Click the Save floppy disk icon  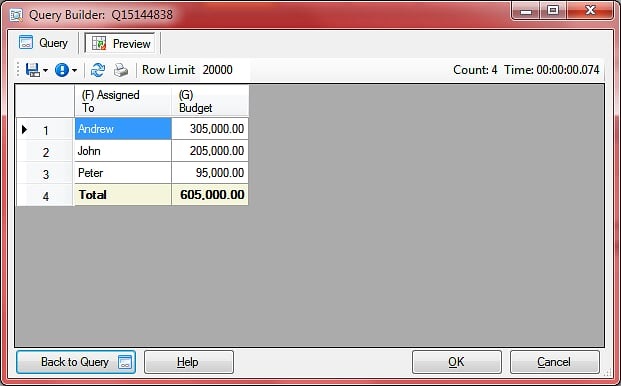(x=32, y=70)
